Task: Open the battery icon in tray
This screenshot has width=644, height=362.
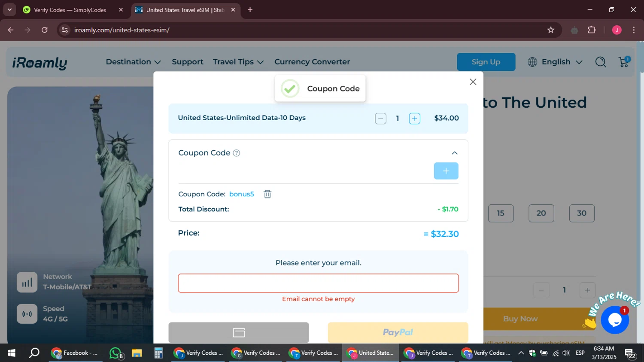Action: click(544, 353)
